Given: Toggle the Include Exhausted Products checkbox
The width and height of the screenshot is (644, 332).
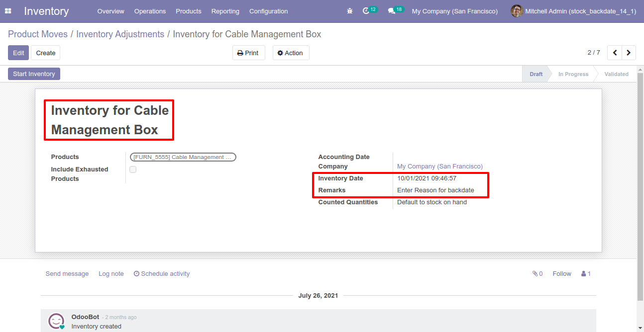Looking at the screenshot, I should [133, 169].
